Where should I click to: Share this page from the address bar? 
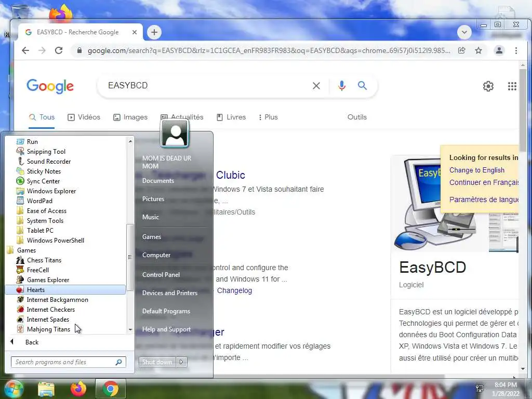461,50
